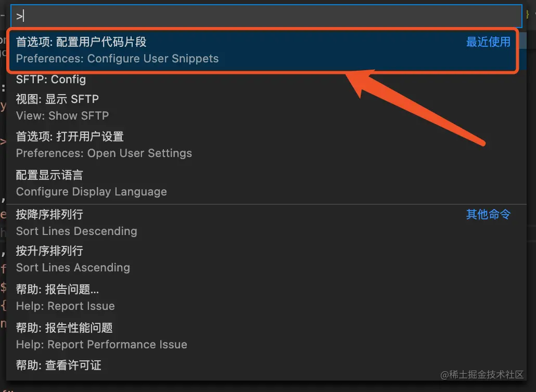Click the 首选项: 配置用户代码片段 title text
The width and height of the screenshot is (536, 392).
tap(81, 42)
